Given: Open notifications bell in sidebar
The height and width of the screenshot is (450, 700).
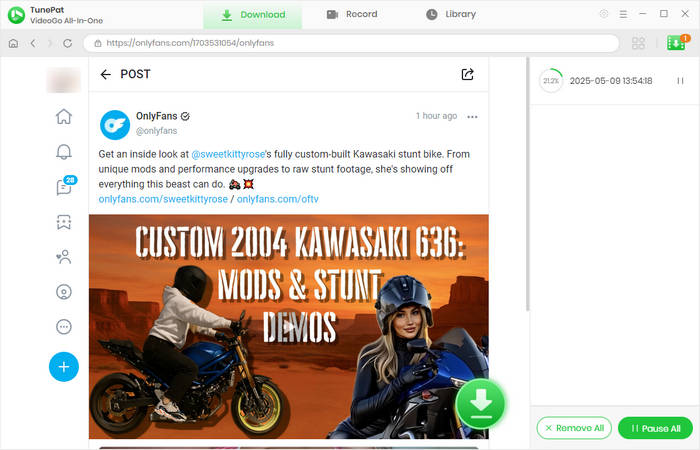Looking at the screenshot, I should [64, 152].
